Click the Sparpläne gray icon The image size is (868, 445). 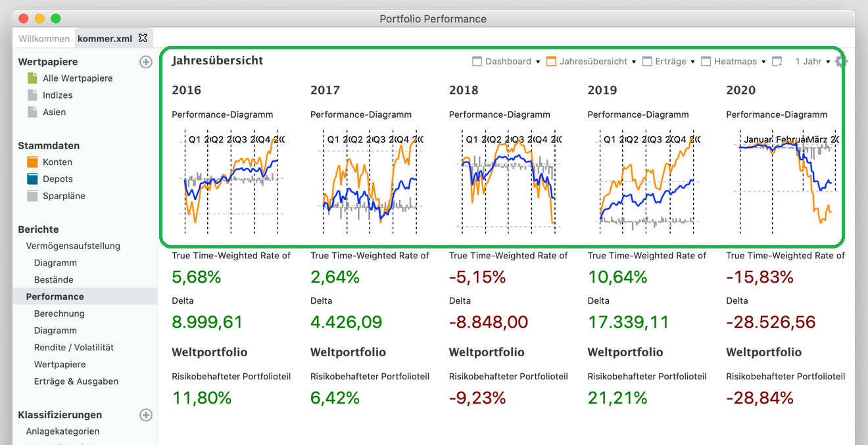click(33, 196)
